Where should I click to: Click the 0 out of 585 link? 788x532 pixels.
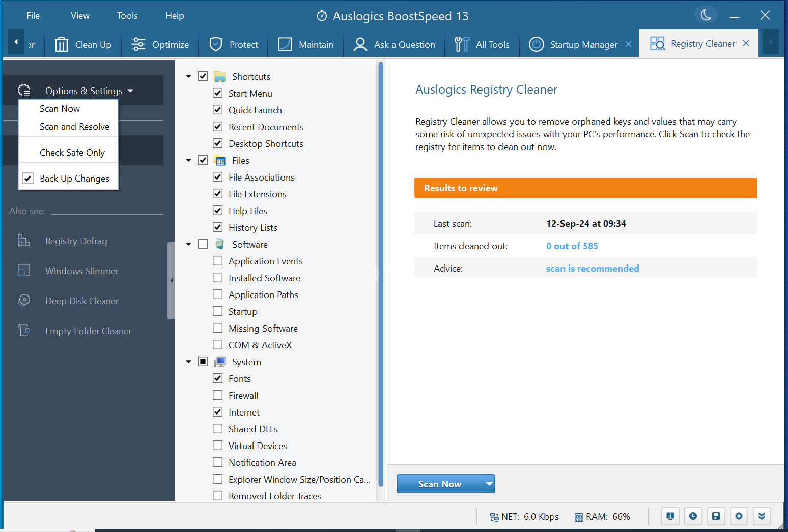(x=572, y=246)
